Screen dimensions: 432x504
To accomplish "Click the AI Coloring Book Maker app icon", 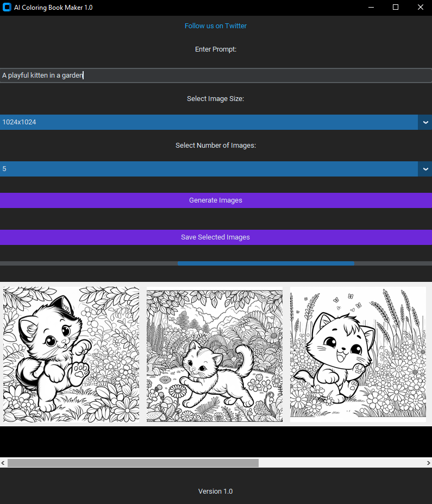I will (x=7, y=8).
